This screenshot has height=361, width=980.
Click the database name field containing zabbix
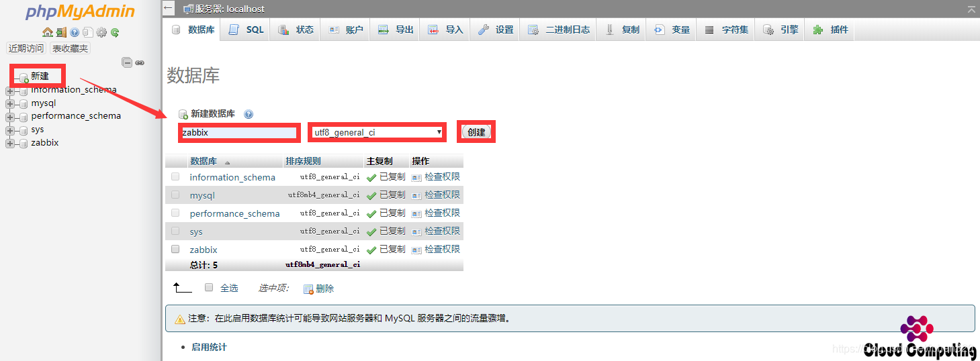[x=238, y=132]
